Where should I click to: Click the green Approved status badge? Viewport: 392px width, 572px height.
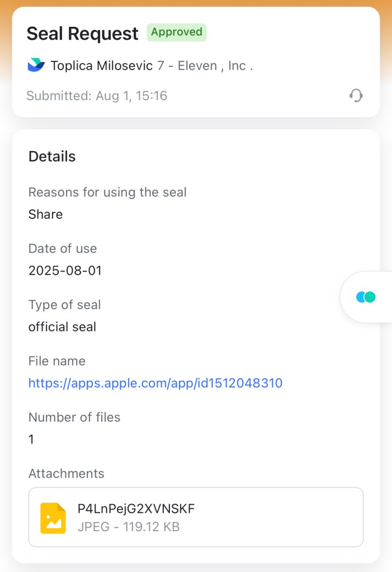(177, 32)
